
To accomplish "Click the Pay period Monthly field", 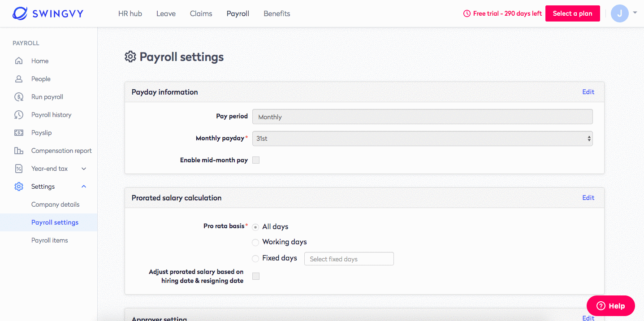I will click(x=423, y=117).
